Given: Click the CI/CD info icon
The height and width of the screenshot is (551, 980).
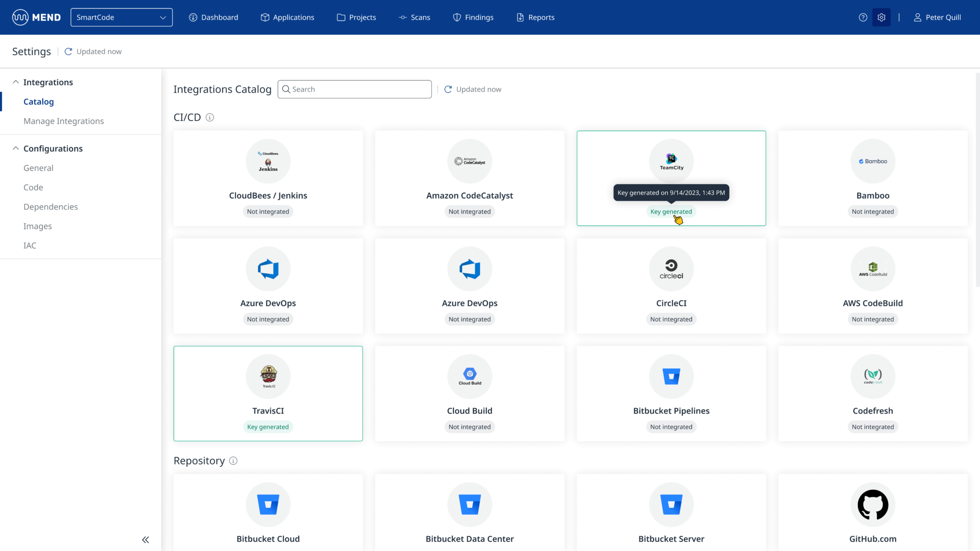Looking at the screenshot, I should 210,118.
